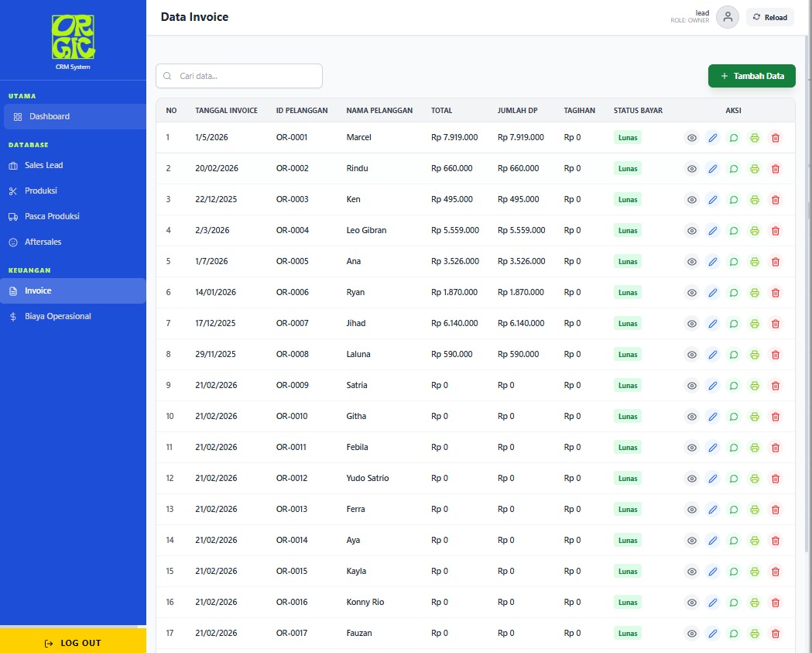
Task: Print Leo Gibran's invoice via printer icon
Action: pyautogui.click(x=755, y=231)
